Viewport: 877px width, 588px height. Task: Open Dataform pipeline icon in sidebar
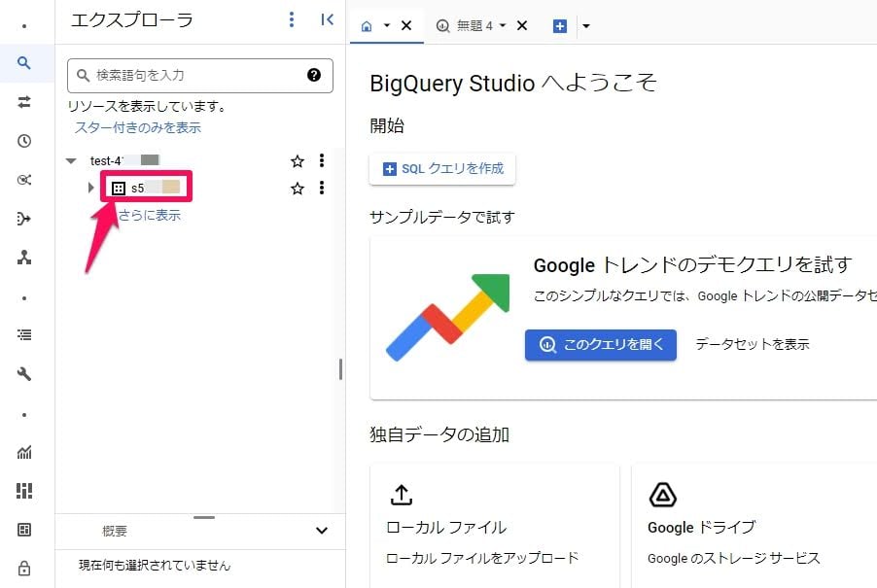[x=24, y=219]
